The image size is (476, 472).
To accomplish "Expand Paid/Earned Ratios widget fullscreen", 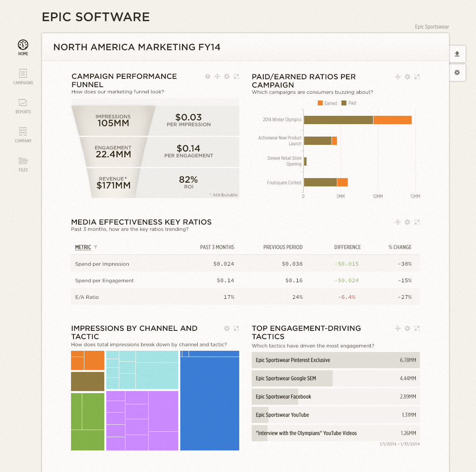I will click(417, 77).
